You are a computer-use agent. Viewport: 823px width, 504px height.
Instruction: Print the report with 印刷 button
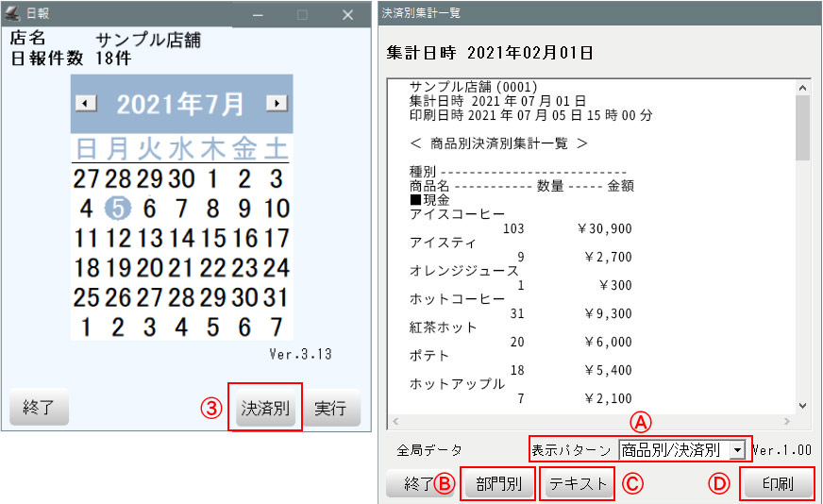(776, 484)
